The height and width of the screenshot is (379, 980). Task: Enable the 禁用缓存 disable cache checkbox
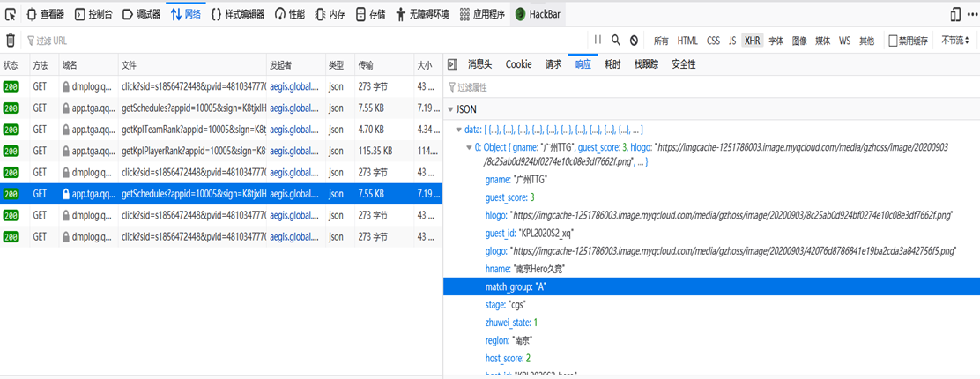click(x=893, y=41)
